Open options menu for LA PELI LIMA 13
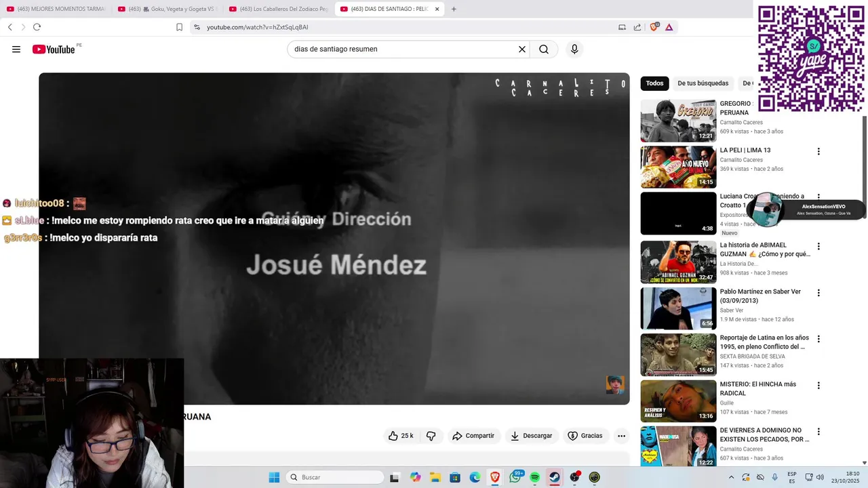 pyautogui.click(x=818, y=151)
